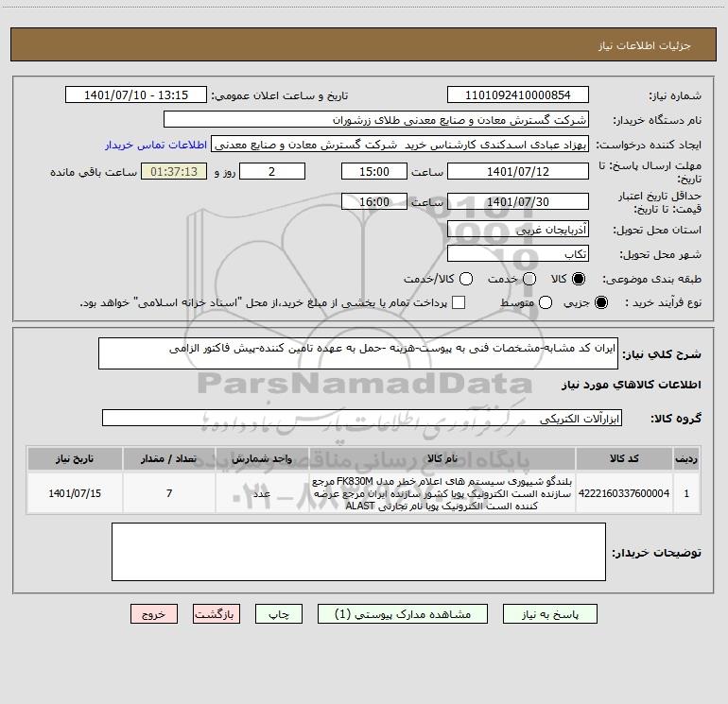
Task: Click the اطلاعات کالاهای مورد نیاز heading
Action: 631,385
